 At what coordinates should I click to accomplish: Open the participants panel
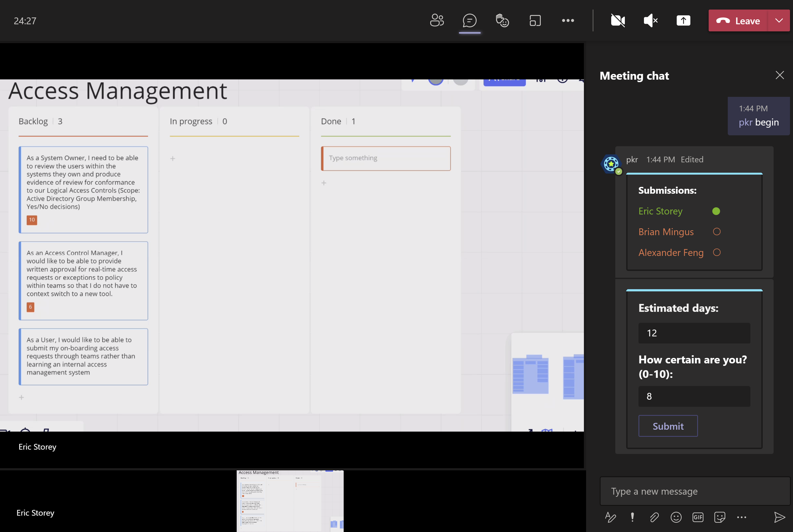(436, 20)
